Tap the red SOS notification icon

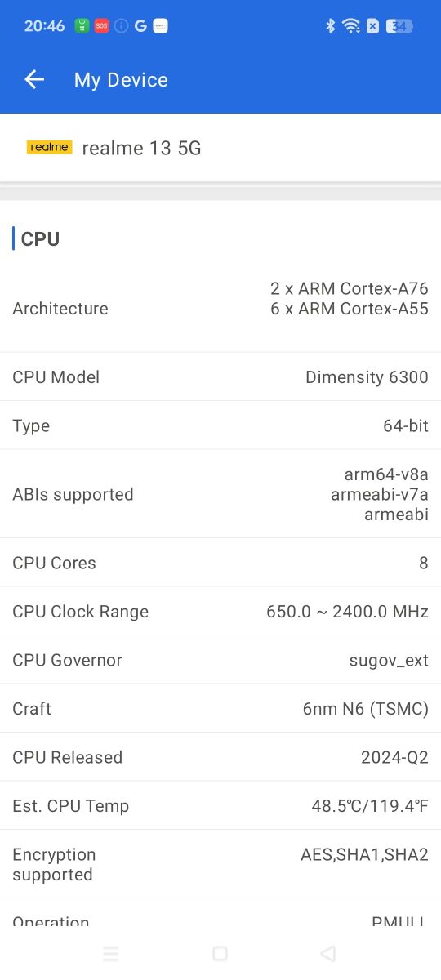pyautogui.click(x=101, y=26)
